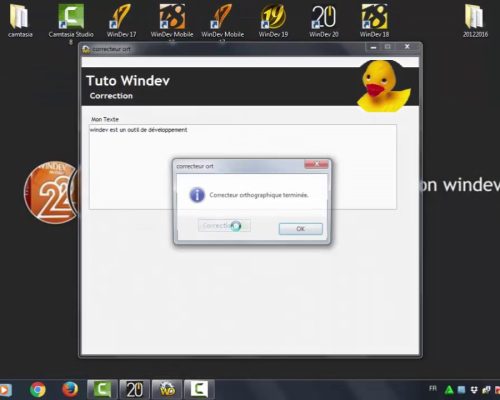Switch to the green Camtasia taskbar window

point(102,389)
